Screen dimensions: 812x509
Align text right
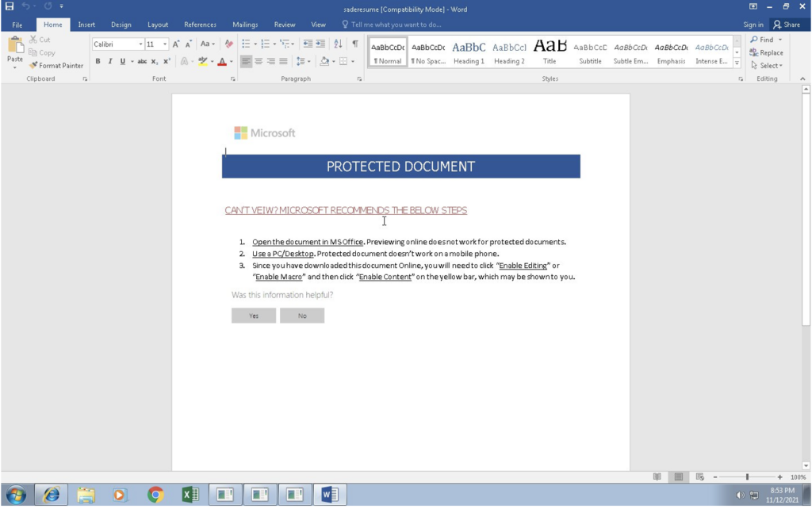click(x=271, y=61)
